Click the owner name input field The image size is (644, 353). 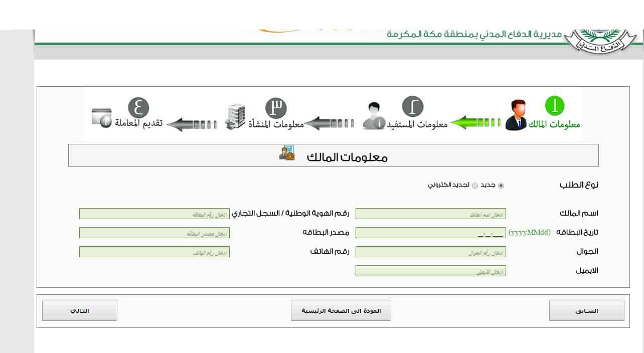click(430, 214)
